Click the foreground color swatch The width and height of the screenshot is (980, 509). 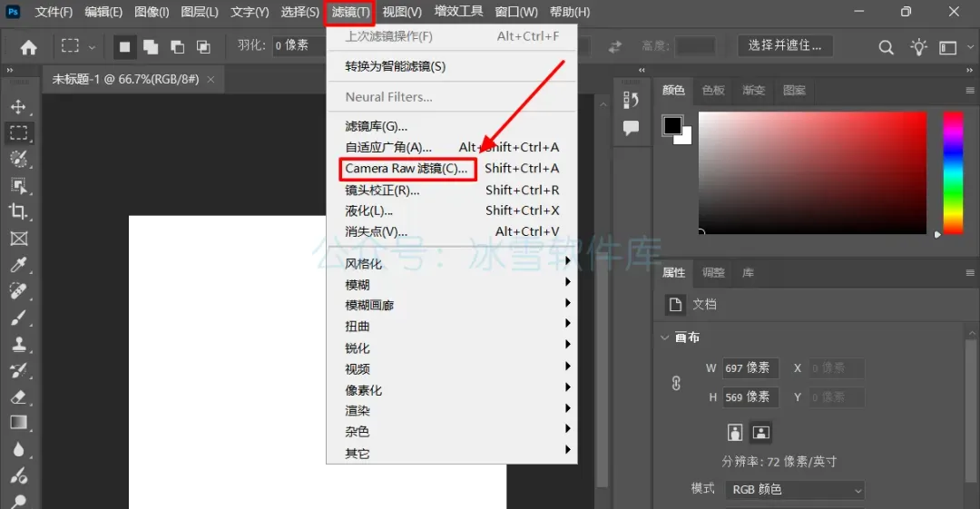(672, 126)
